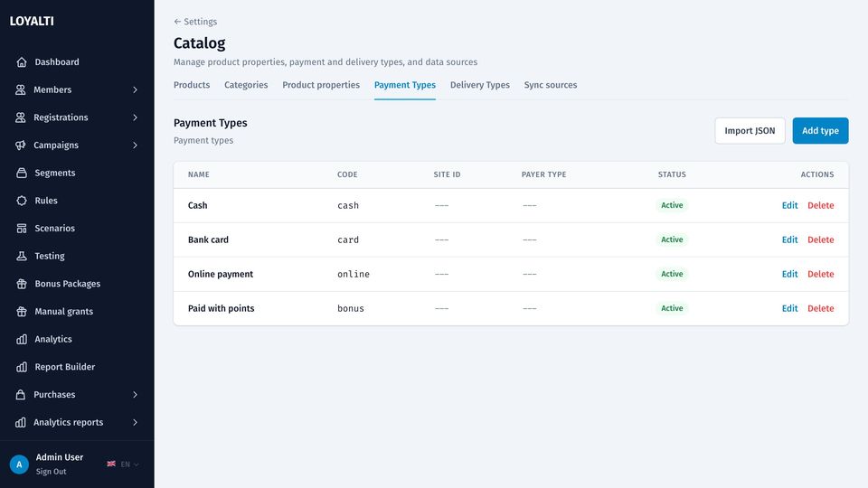Expand the Campaigns submenu chevron

coord(135,145)
